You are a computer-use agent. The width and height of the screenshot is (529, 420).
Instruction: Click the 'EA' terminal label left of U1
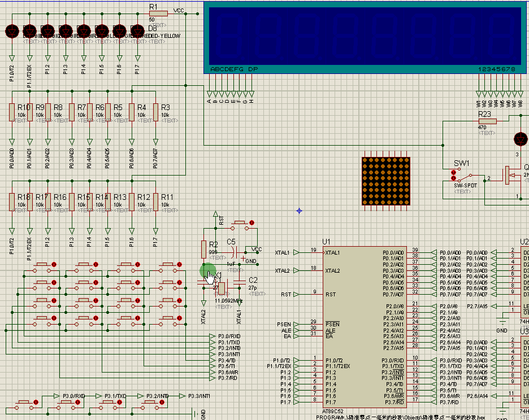point(288,336)
